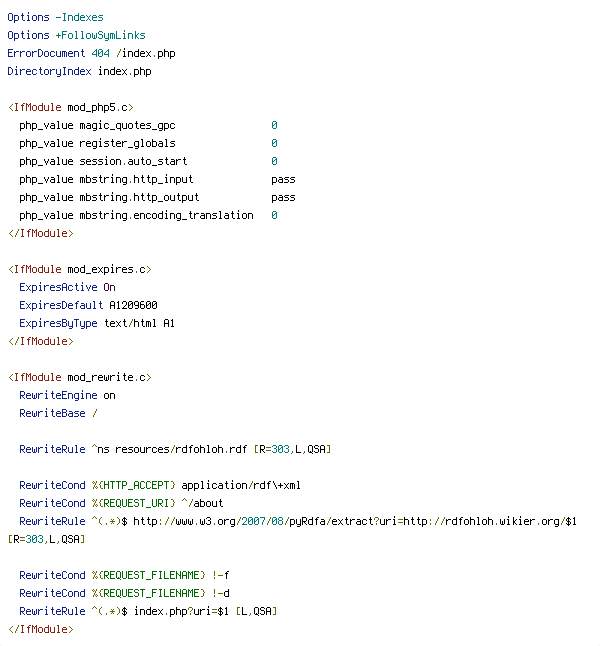The height and width of the screenshot is (646, 600).
Task: Click the RewriteBase directive
Action: pos(58,413)
